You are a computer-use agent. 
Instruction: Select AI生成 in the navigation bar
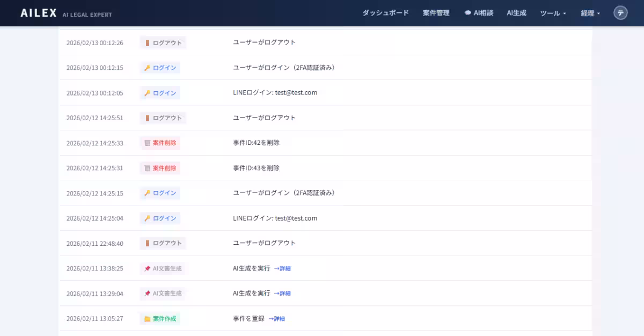click(516, 13)
